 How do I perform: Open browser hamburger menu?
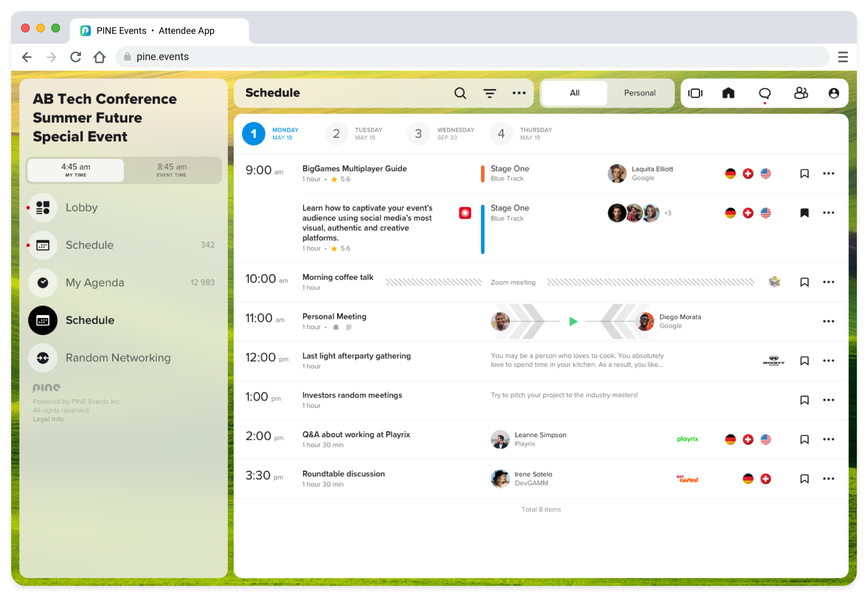(842, 57)
